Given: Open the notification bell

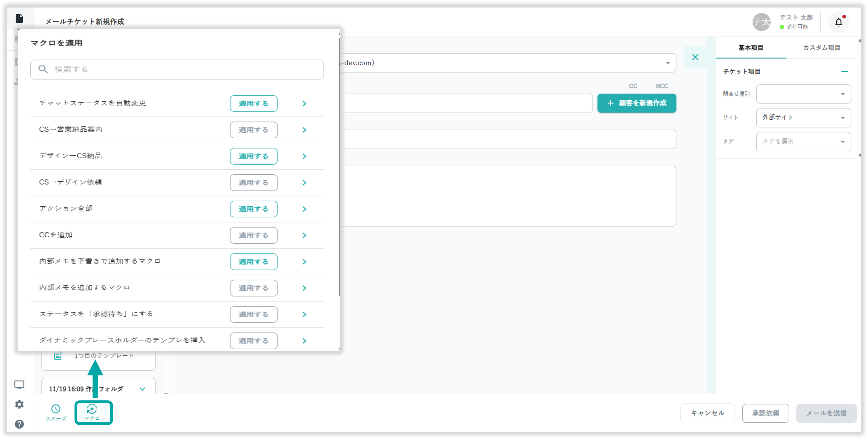Looking at the screenshot, I should click(x=838, y=22).
